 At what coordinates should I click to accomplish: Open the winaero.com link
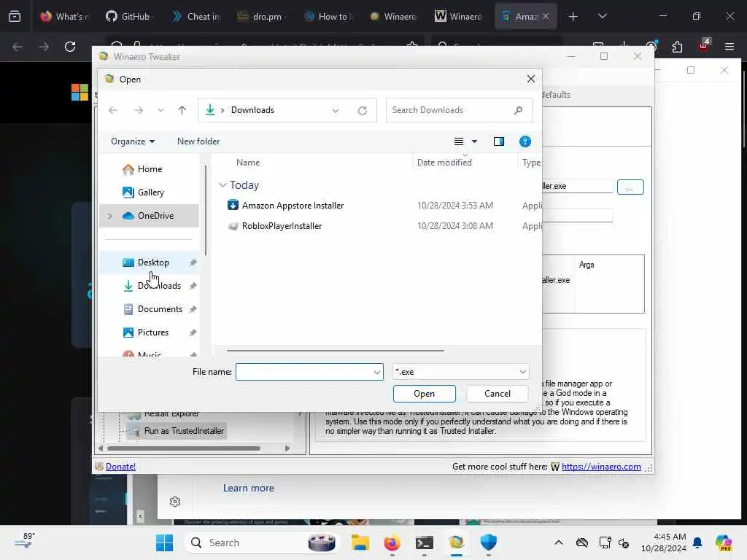pyautogui.click(x=601, y=467)
